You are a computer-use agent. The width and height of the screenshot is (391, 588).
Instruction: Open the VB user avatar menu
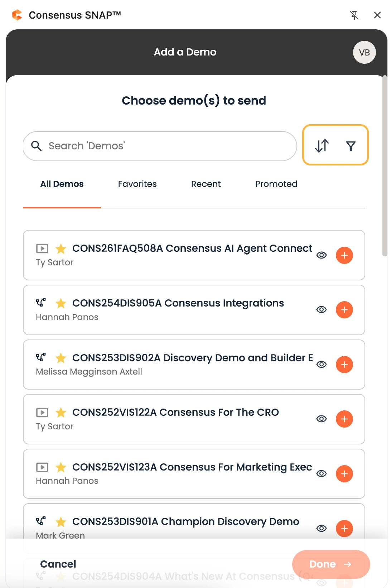point(364,52)
